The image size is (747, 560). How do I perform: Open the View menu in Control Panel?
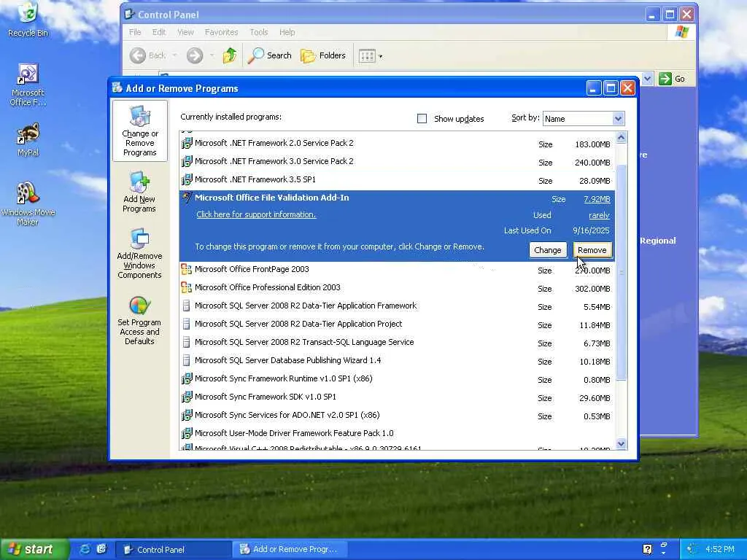[x=185, y=32]
